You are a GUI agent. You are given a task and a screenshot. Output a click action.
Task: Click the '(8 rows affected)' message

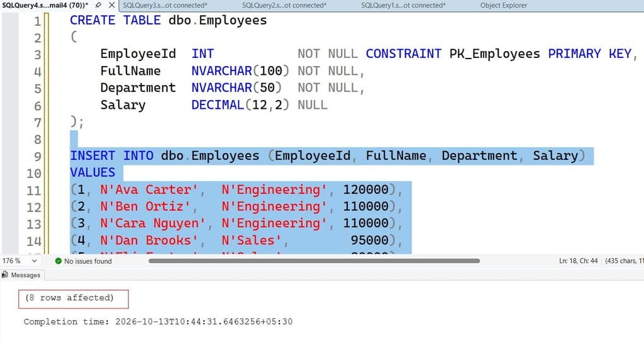coord(69,298)
